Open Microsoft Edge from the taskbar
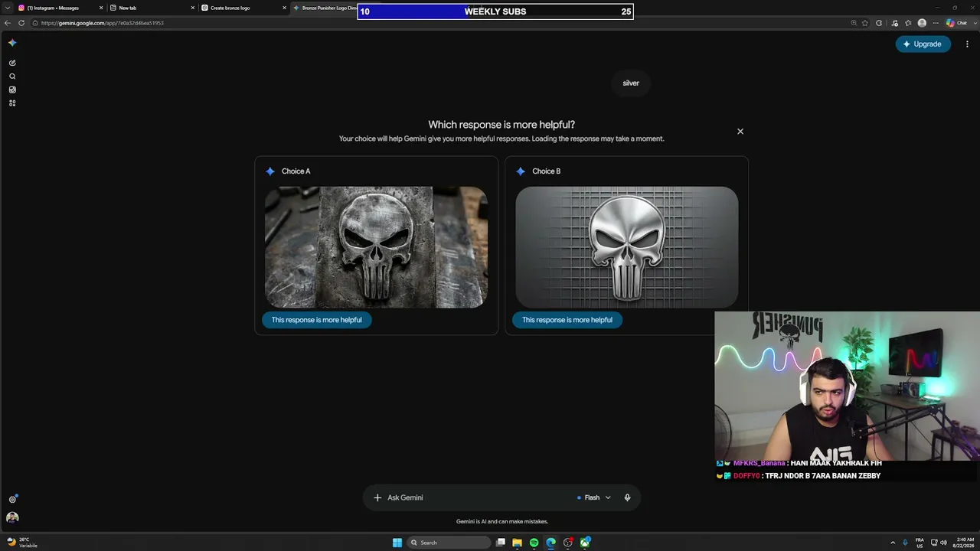980x551 pixels. (x=551, y=543)
